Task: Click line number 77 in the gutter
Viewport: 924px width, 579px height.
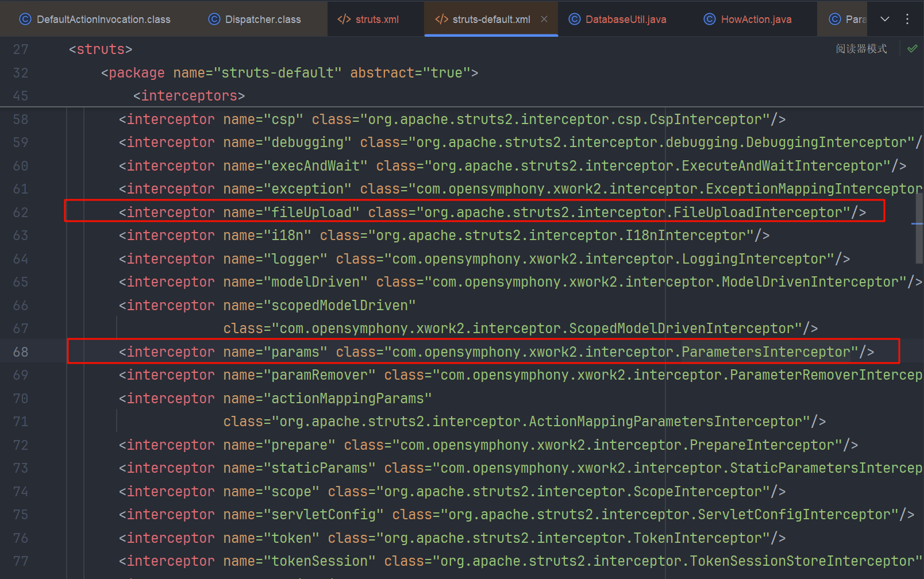Action: [21, 561]
